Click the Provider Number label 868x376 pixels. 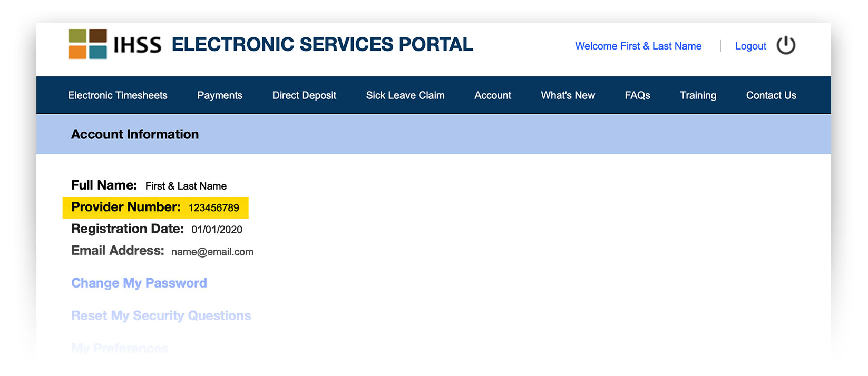126,207
